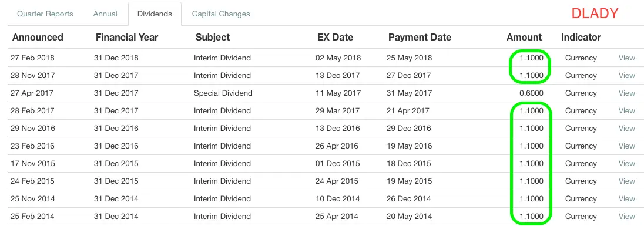Open View link for 24 Feb 2015 row
The height and width of the screenshot is (226, 644).
tap(627, 181)
